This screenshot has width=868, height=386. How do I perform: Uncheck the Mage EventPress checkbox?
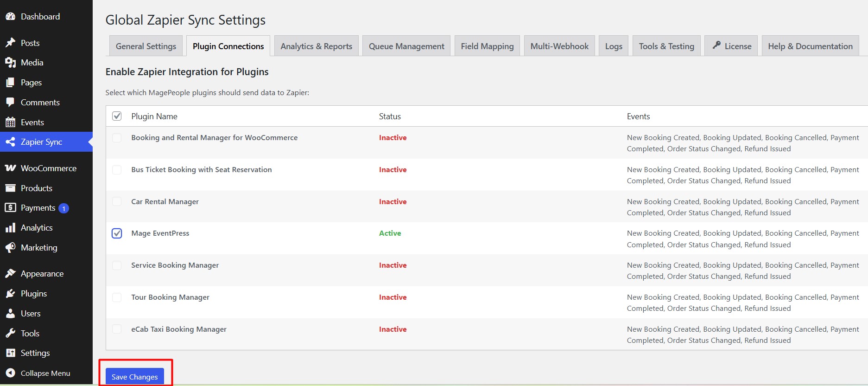pos(117,233)
